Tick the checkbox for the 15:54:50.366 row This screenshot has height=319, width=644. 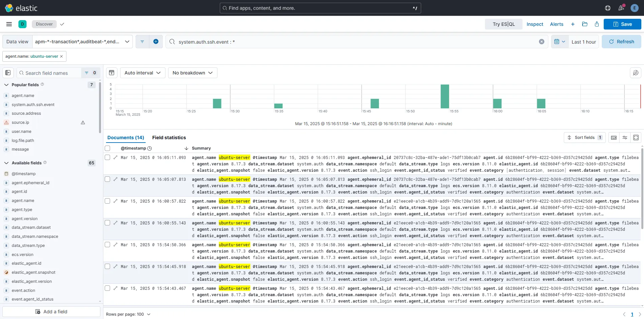[107, 245]
